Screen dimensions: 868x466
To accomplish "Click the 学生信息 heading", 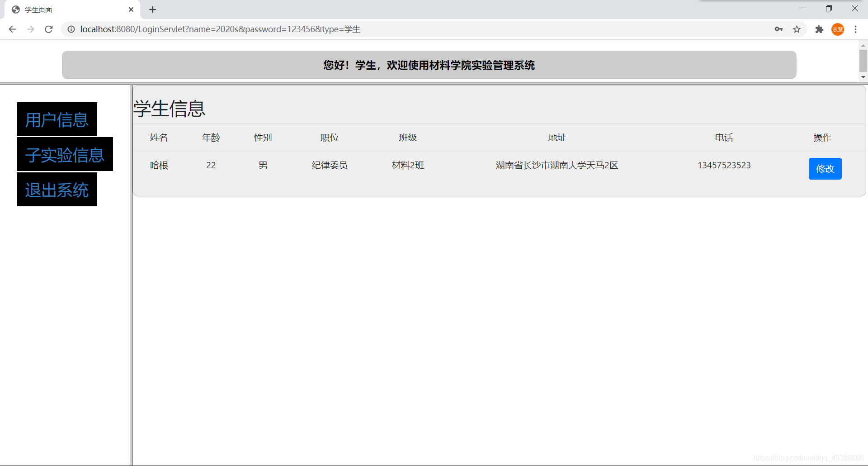I will pyautogui.click(x=170, y=109).
